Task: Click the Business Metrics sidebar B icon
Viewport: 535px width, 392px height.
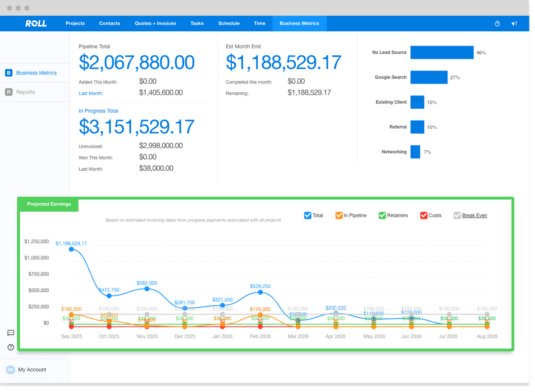Action: [x=8, y=73]
